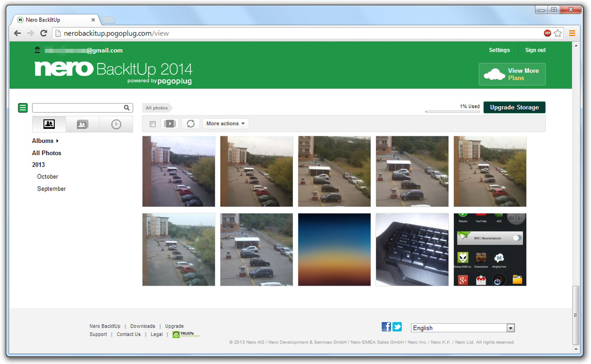The image size is (591, 364).
Task: Open Settings in the header
Action: coord(500,50)
